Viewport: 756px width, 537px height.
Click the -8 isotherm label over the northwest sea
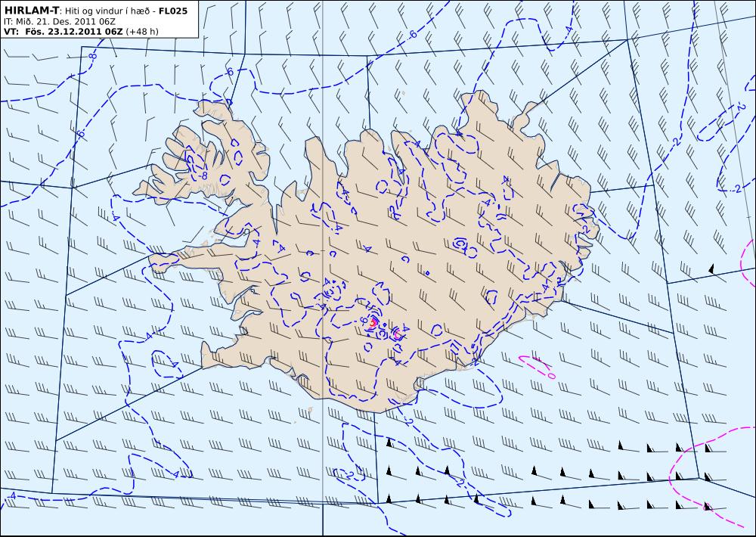coord(92,57)
